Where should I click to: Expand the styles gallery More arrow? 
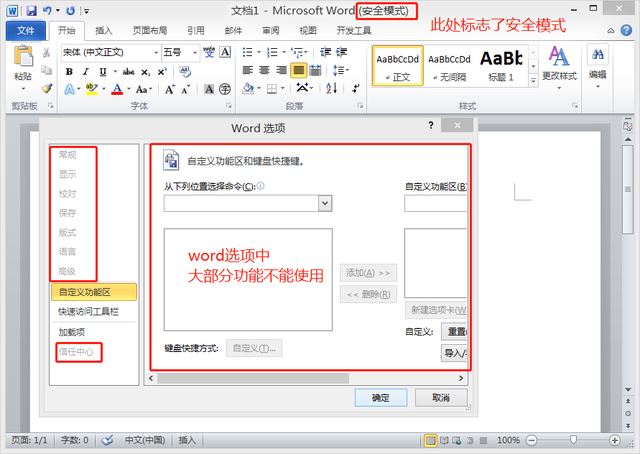533,80
